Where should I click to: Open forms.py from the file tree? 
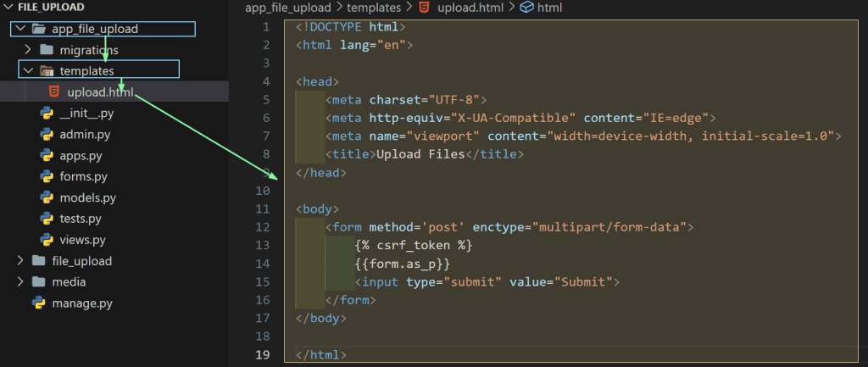pyautogui.click(x=84, y=176)
